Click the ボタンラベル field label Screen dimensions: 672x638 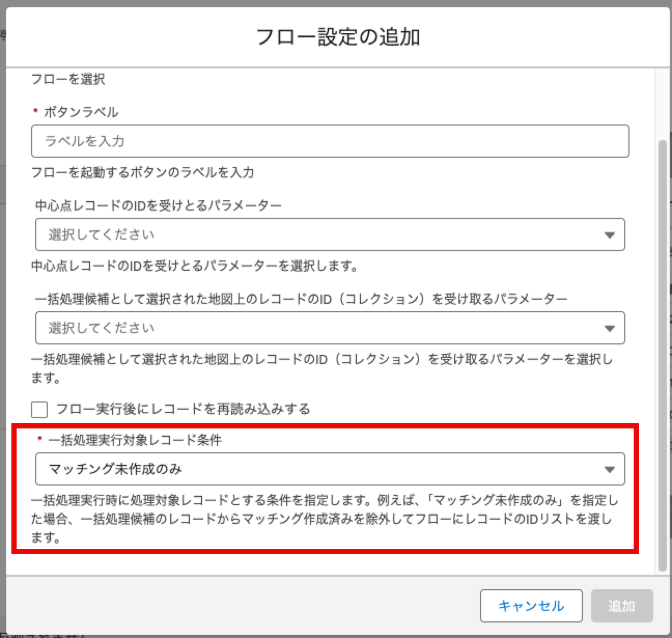81,112
